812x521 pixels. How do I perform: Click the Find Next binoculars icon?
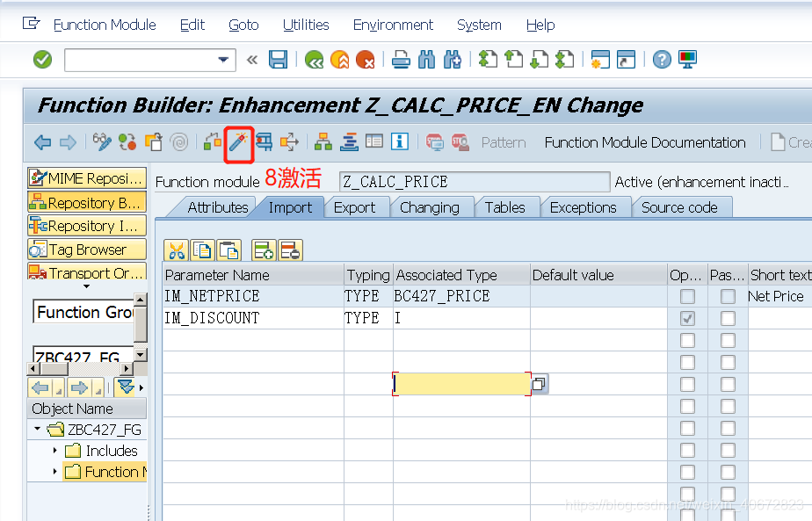click(452, 60)
